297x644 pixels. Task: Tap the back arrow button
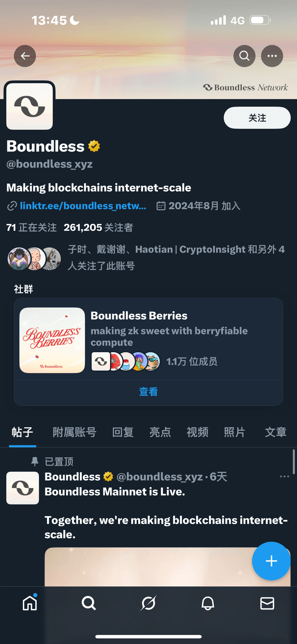coord(25,56)
